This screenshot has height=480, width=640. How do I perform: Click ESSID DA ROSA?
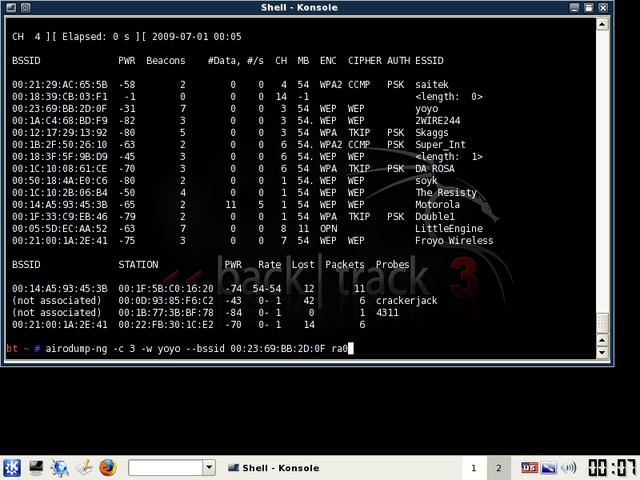tap(435, 169)
